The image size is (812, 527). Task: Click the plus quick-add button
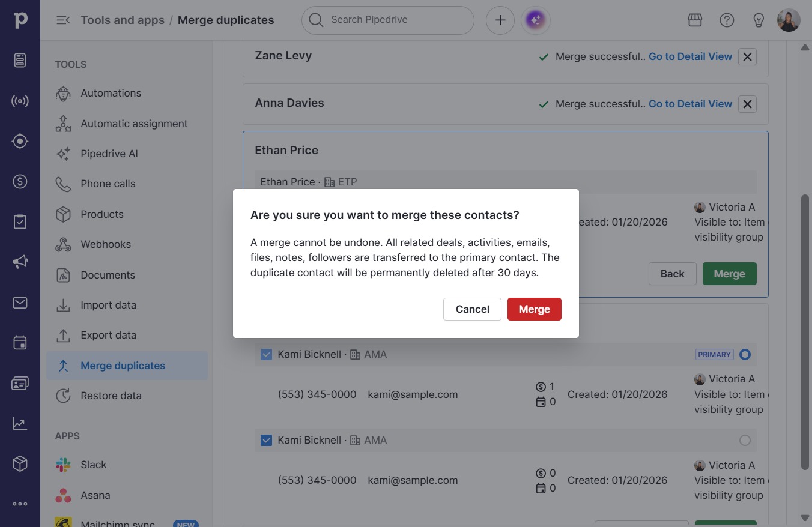pyautogui.click(x=500, y=20)
